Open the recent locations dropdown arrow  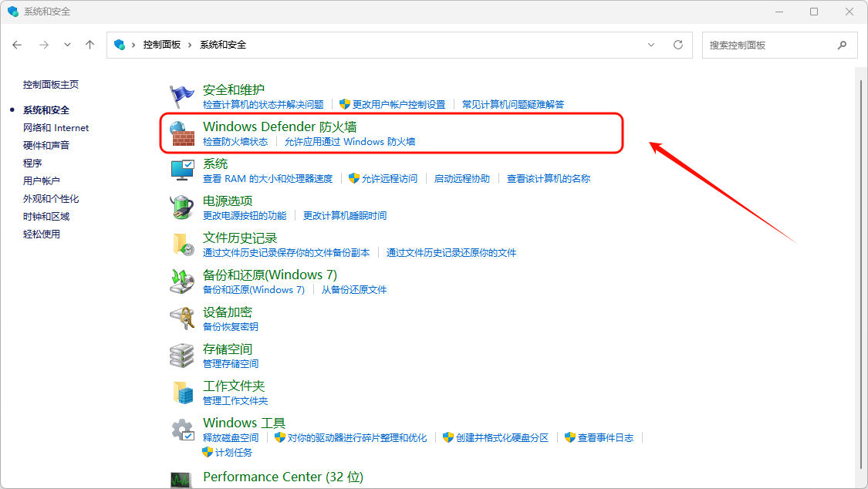tap(67, 45)
